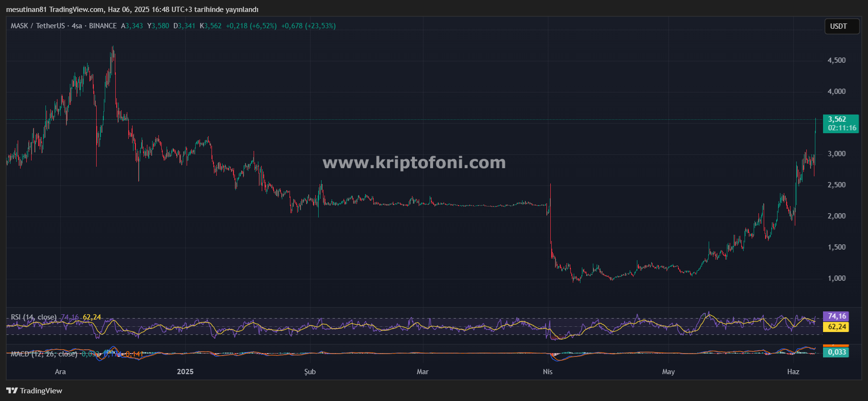Image resolution: width=868 pixels, height=401 pixels.
Task: Click the Şub label on time axis
Action: [x=310, y=372]
